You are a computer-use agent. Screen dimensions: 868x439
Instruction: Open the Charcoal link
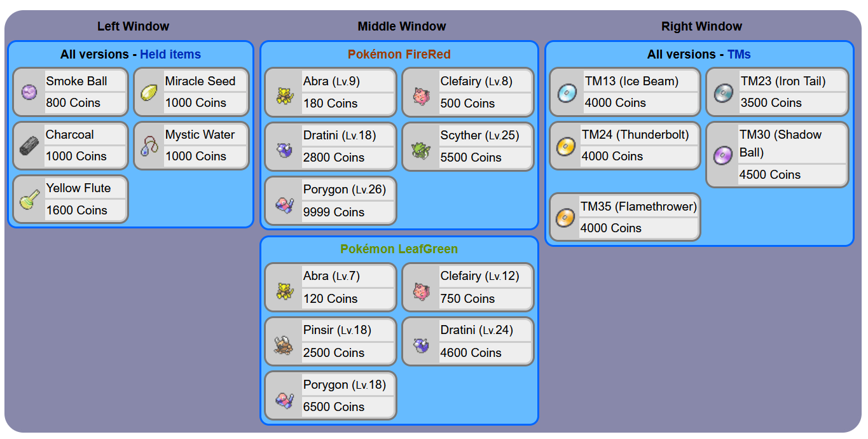coord(69,134)
